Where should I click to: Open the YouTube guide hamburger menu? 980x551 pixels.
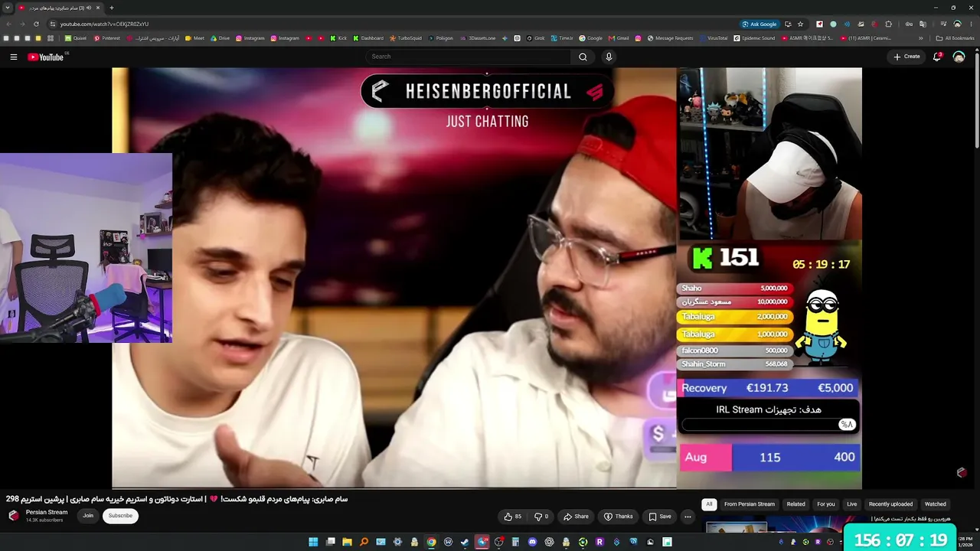[13, 57]
